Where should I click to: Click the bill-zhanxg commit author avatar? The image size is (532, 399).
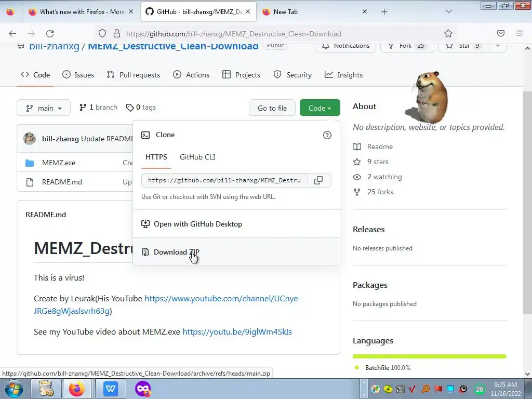point(30,138)
